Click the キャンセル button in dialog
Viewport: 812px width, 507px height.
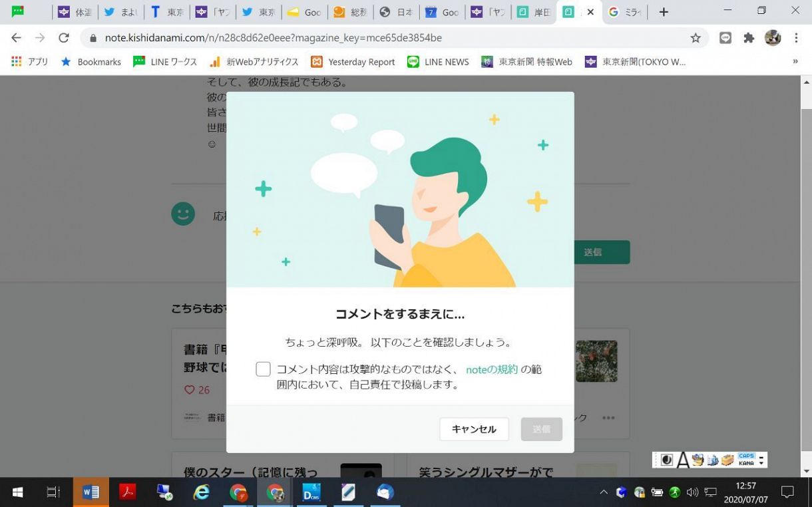[x=474, y=429]
